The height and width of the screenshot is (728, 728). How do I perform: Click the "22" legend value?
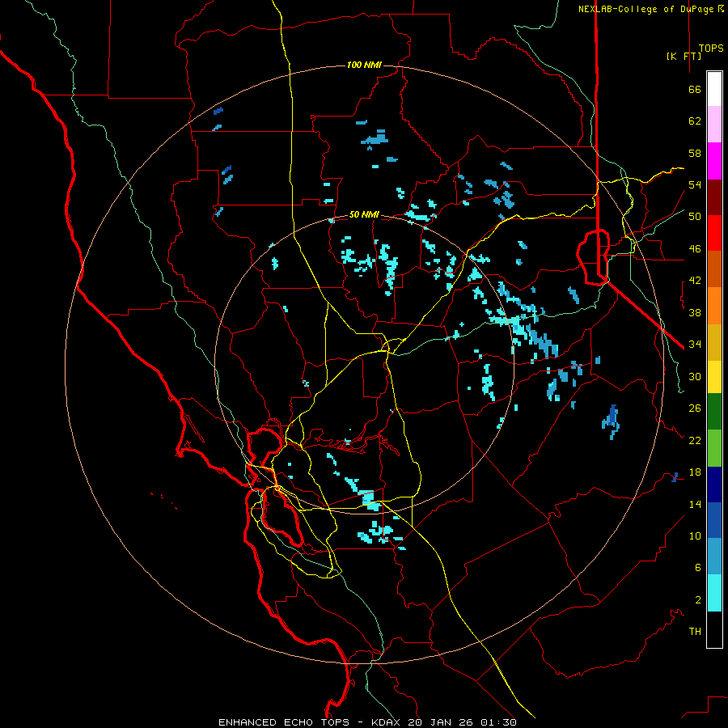[x=695, y=440]
